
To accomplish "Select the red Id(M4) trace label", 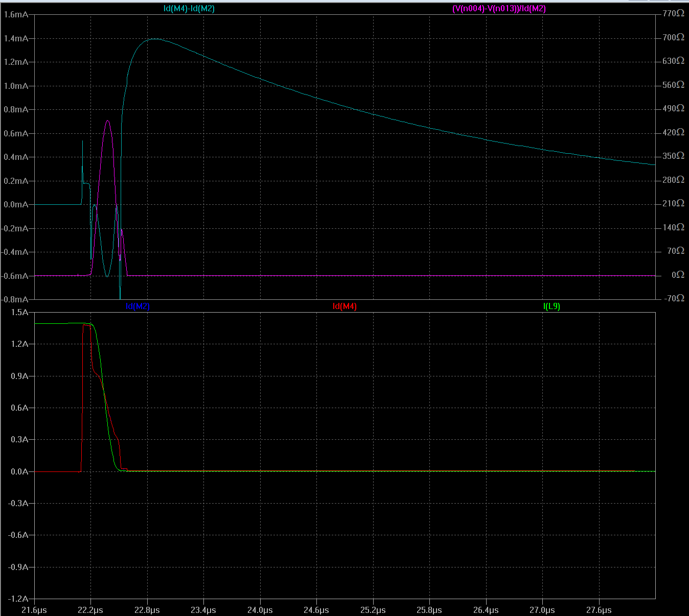I will pos(344,306).
